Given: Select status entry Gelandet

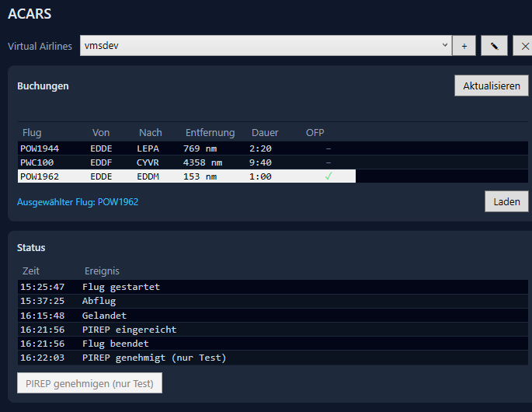Looking at the screenshot, I should [273, 315].
